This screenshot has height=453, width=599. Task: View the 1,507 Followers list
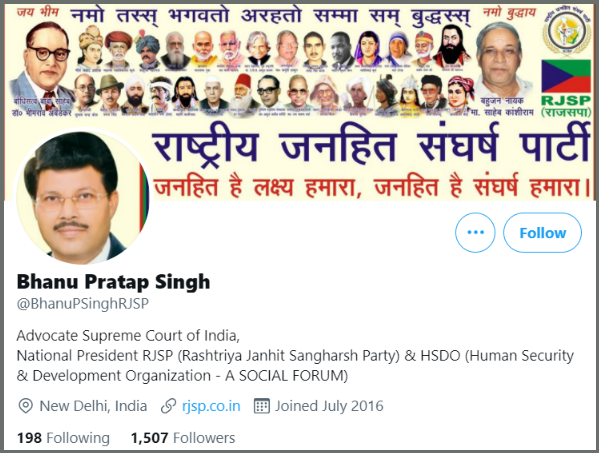pos(183,438)
